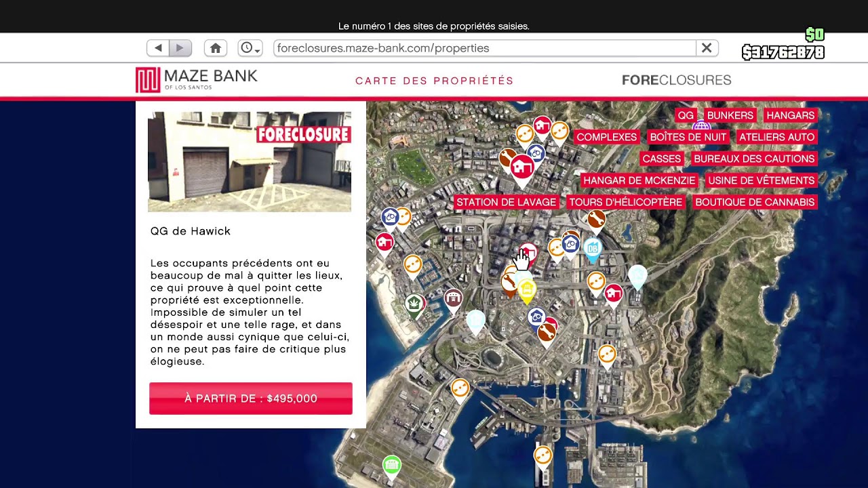This screenshot has width=868, height=488.
Task: Select the pale blue marker near the eastern hills
Action: coord(637,277)
